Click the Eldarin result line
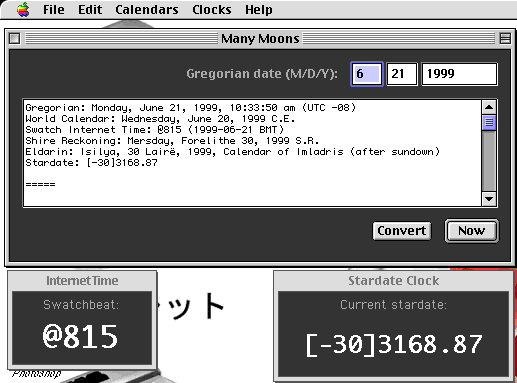The width and height of the screenshot is (517, 383). click(x=232, y=152)
